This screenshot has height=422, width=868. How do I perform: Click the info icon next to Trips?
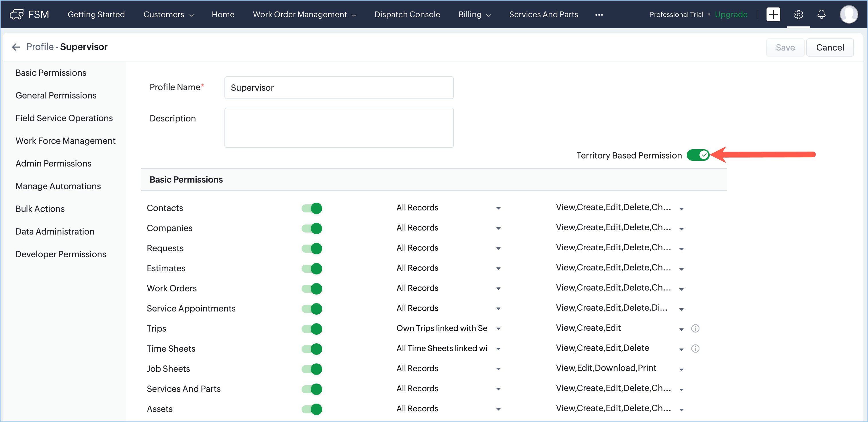[x=695, y=328]
